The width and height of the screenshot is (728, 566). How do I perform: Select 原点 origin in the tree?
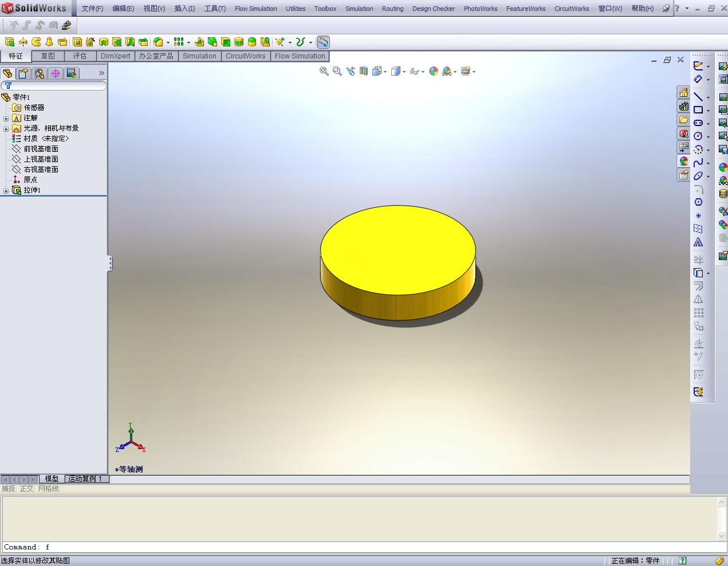tap(30, 180)
